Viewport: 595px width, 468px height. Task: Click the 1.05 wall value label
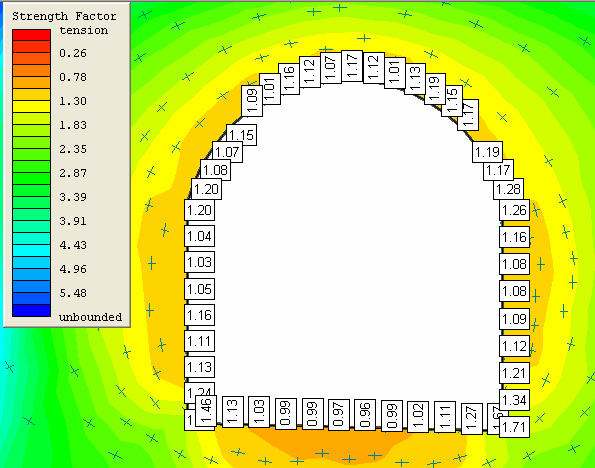(200, 289)
